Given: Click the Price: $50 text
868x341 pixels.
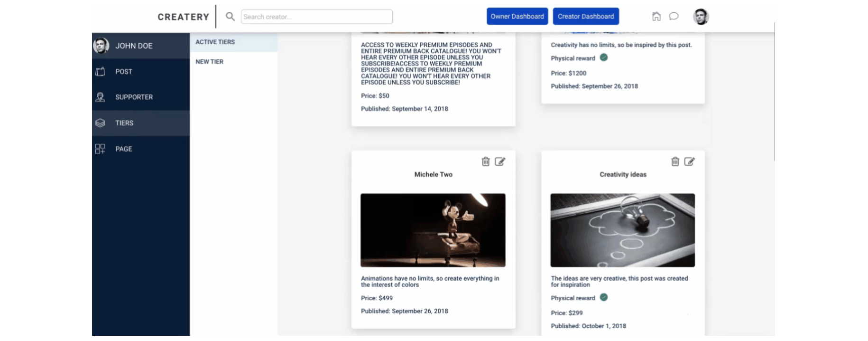Looking at the screenshot, I should [375, 96].
